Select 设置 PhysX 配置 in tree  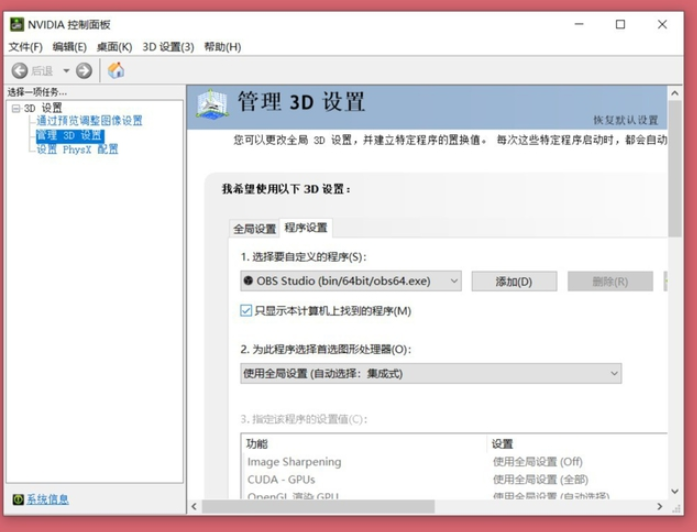tap(77, 149)
